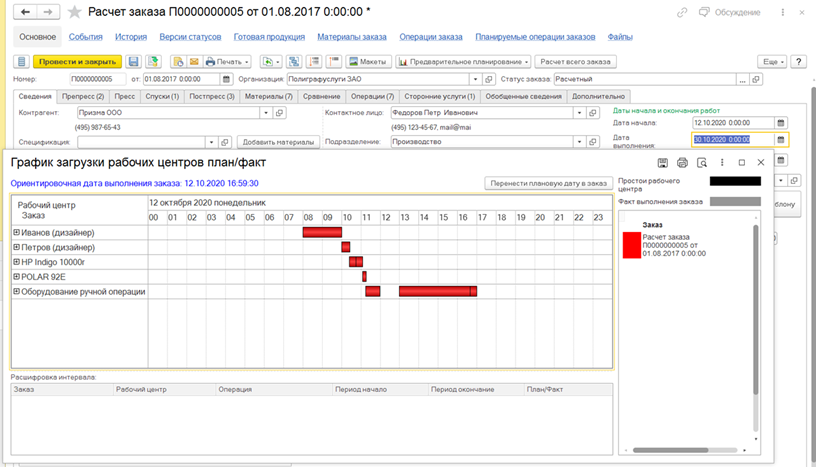The image size is (816, 467).
Task: Click the three-dot menu in chart dialog
Action: (x=722, y=162)
